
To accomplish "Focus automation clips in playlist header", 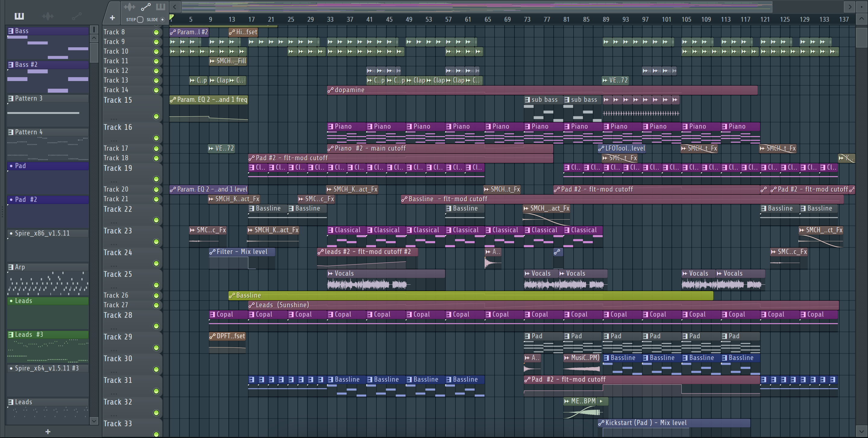I will [146, 7].
